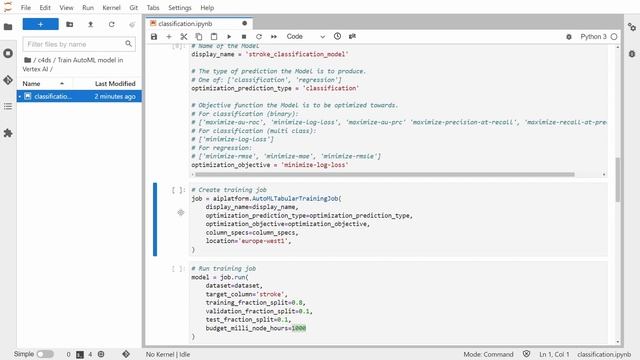Cut the selected cells

pyautogui.click(x=184, y=37)
